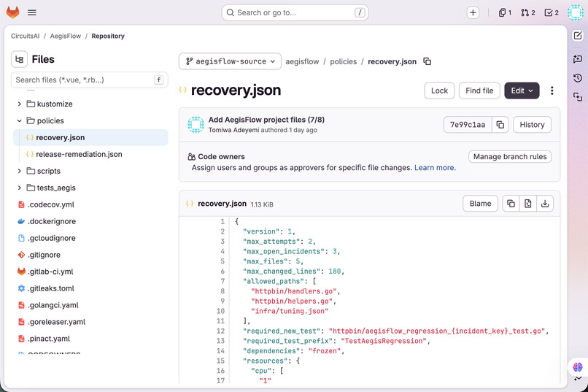Toggle the file tree browser icon
Image resolution: width=588 pixels, height=392 pixels.
(x=19, y=59)
